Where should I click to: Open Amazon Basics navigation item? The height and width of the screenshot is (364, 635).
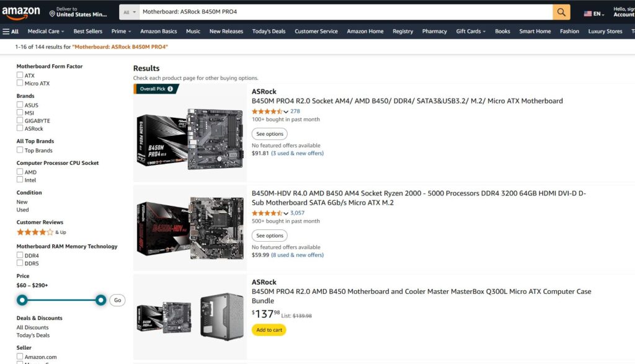pyautogui.click(x=158, y=32)
